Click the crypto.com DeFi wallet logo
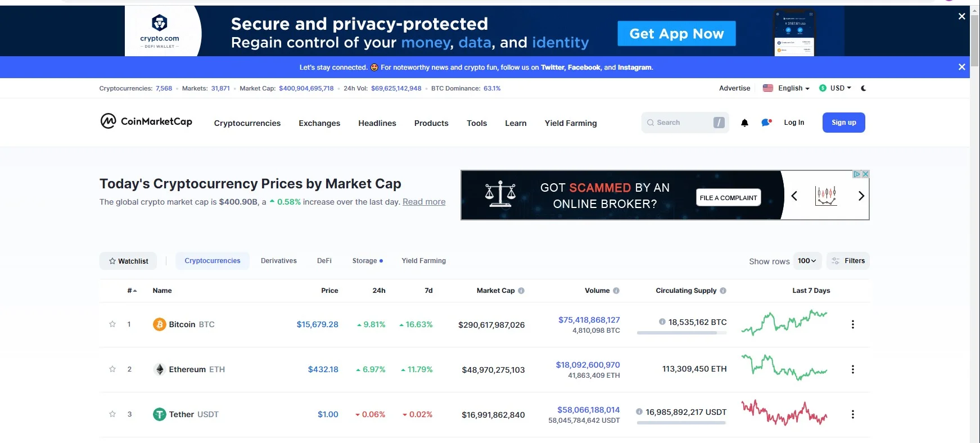 tap(160, 31)
